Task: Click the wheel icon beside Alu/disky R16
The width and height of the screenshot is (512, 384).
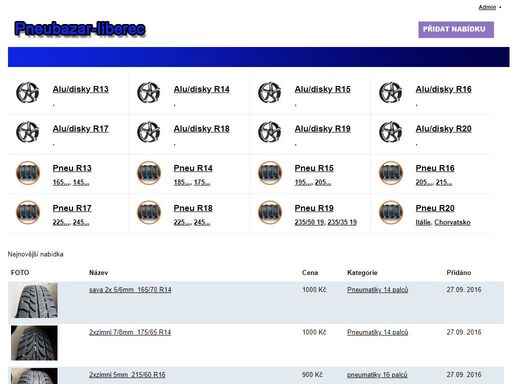Action: (x=391, y=92)
